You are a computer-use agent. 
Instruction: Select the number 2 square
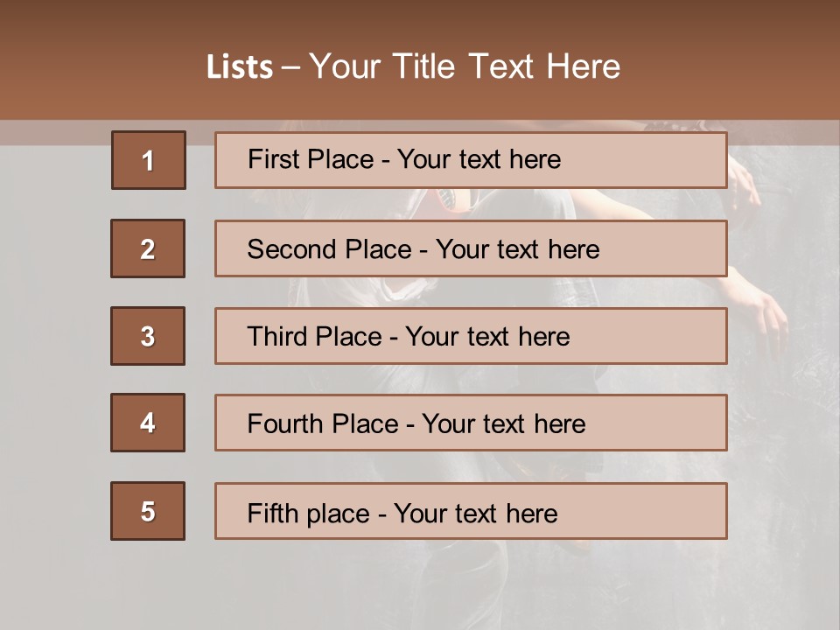[148, 248]
